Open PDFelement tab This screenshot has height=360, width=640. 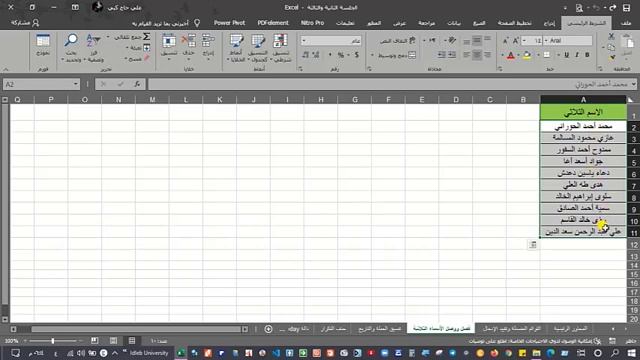tap(273, 23)
